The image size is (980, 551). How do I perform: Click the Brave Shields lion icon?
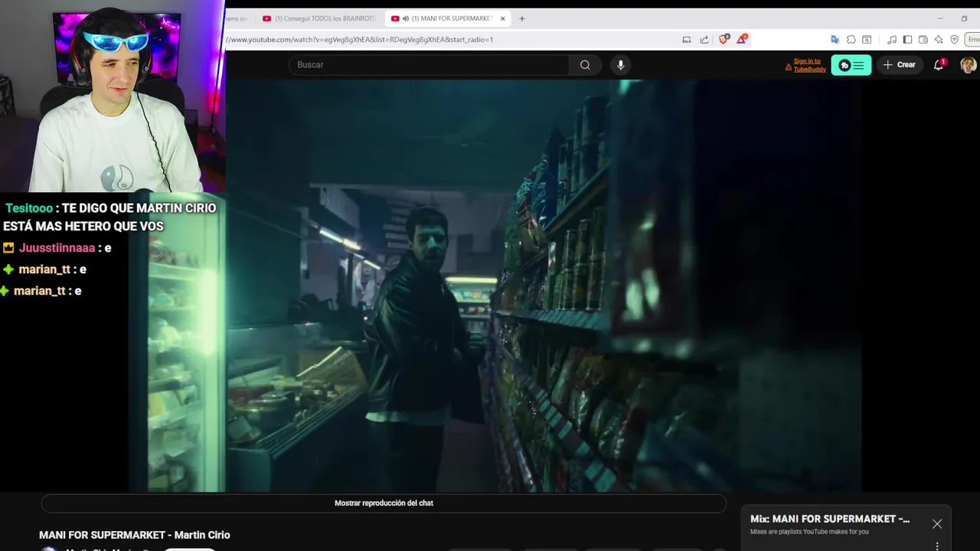[724, 40]
